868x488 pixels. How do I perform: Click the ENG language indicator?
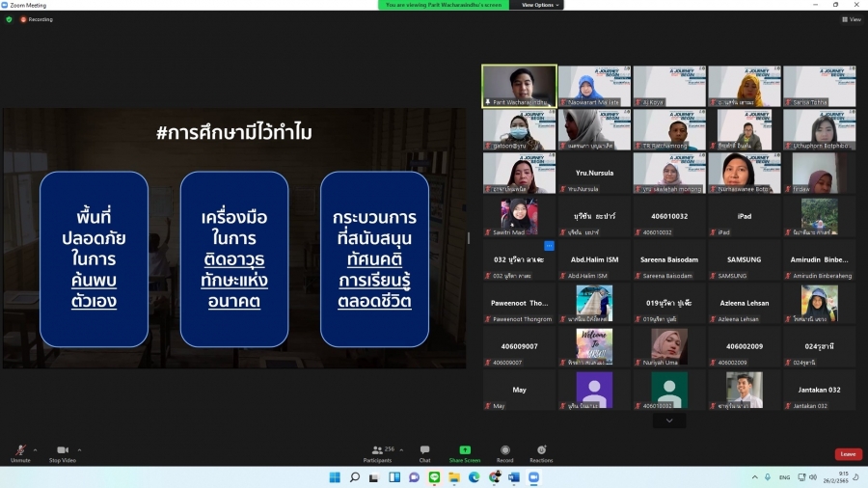click(x=784, y=477)
